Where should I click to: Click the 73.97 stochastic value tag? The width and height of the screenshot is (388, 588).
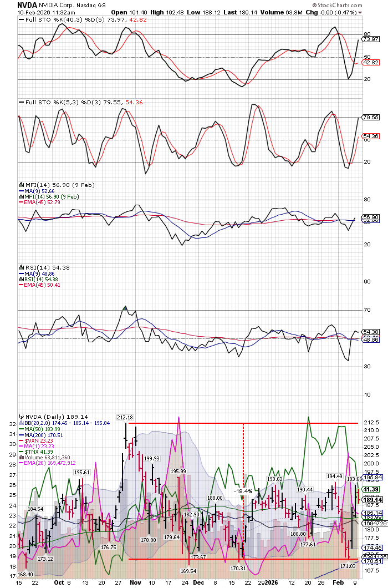[370, 39]
